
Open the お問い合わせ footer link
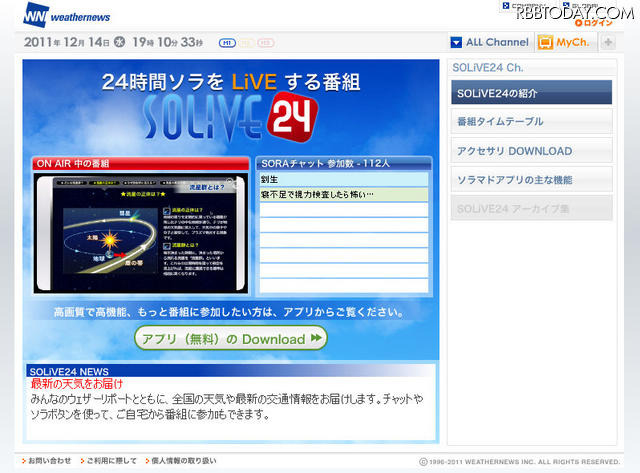[47, 461]
